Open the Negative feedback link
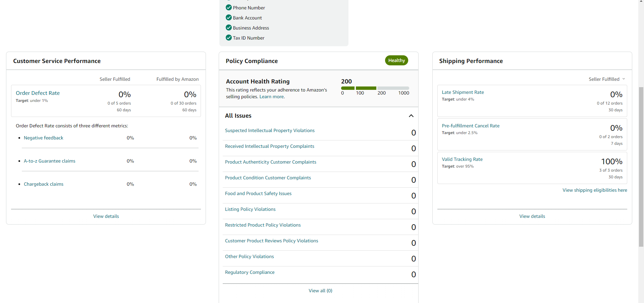 pyautogui.click(x=44, y=138)
